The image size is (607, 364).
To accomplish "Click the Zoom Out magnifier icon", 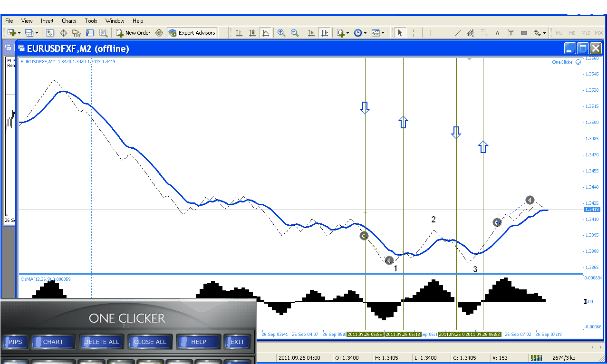I will pos(295,33).
